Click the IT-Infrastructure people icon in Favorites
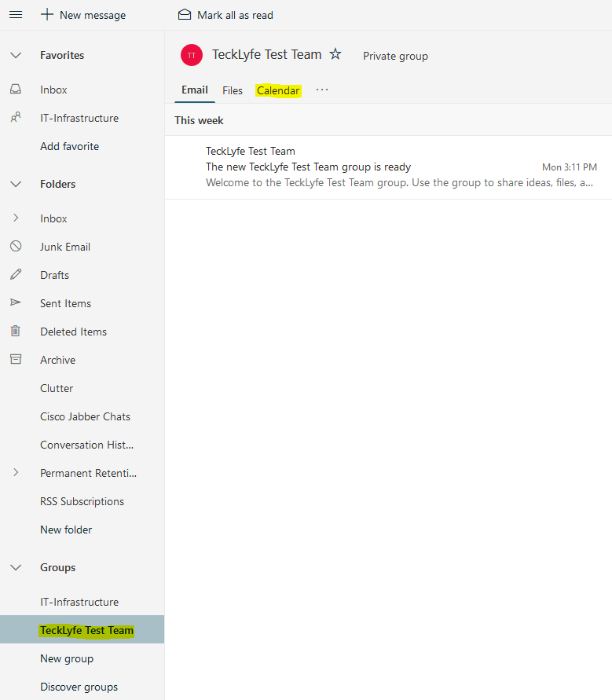Image resolution: width=612 pixels, height=700 pixels. 16,118
